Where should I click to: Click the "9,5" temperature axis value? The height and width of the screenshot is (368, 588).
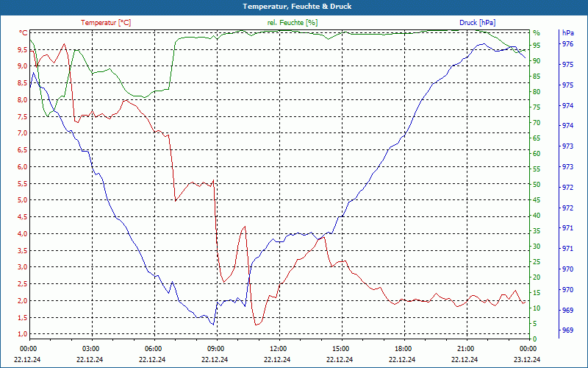(23, 49)
